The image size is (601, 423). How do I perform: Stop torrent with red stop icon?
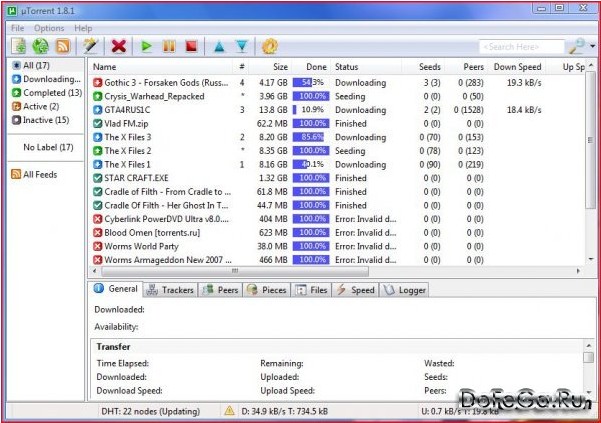[x=191, y=46]
